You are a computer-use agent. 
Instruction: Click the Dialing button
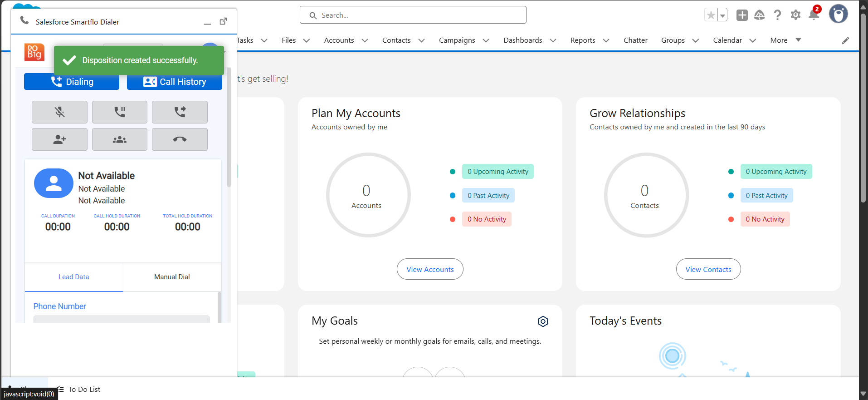[72, 82]
